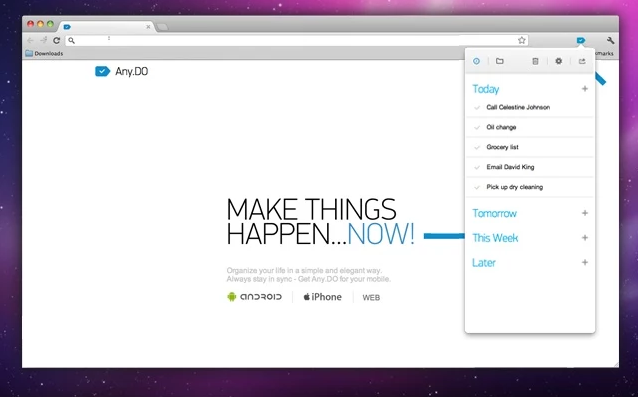Open the settings gear in popup
This screenshot has width=638, height=397.
click(558, 61)
